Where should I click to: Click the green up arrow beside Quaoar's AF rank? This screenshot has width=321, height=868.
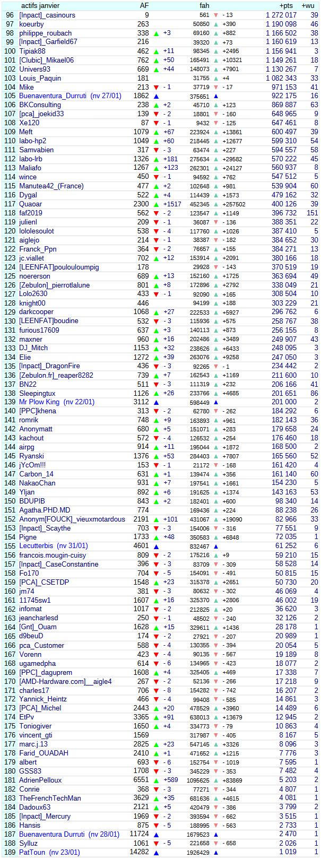[156, 204]
